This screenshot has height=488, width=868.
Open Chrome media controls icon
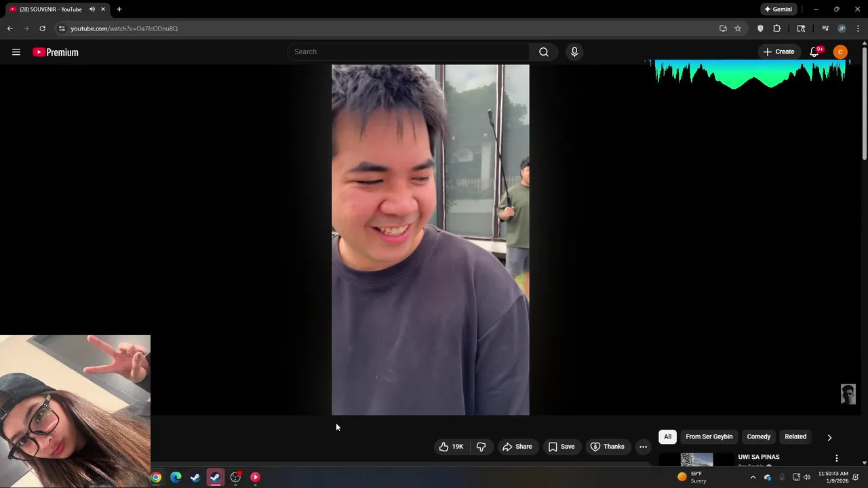tap(825, 28)
